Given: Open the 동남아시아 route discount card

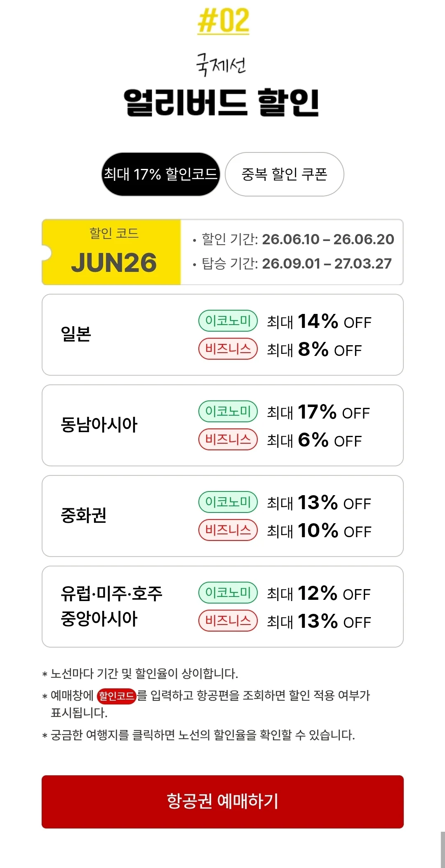Looking at the screenshot, I should coord(223,425).
